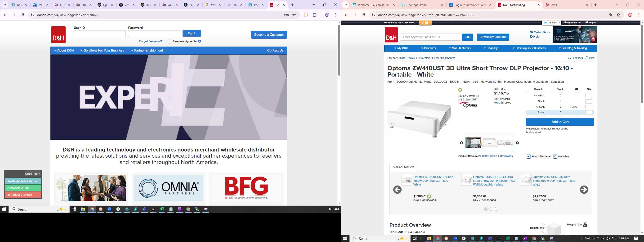Click the zoom magnifier icon in right address bar
Screen dimensions: 644x242
(611, 15)
